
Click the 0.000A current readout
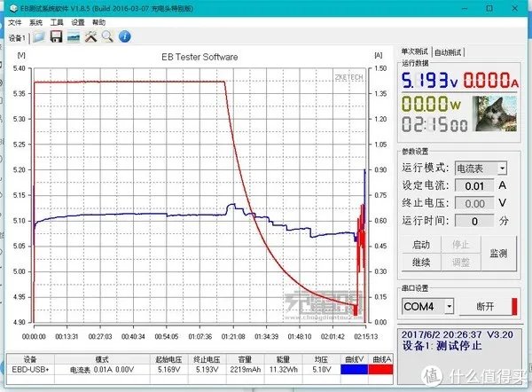(491, 81)
